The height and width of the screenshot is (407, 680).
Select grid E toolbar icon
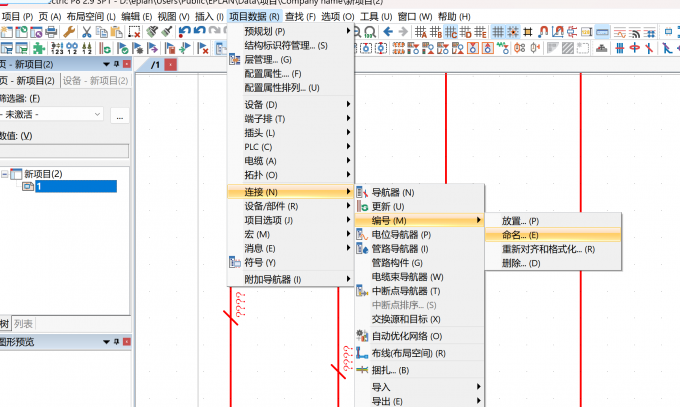point(480,32)
